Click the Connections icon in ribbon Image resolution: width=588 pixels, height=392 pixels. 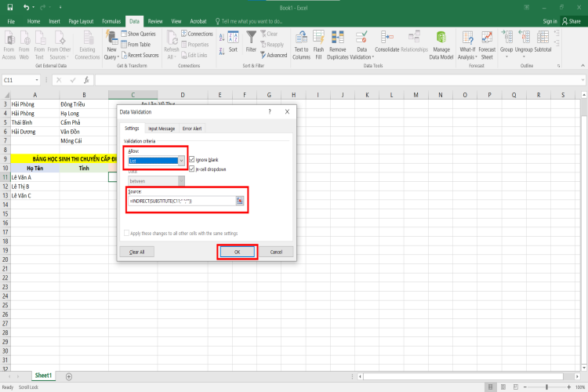[x=197, y=34]
